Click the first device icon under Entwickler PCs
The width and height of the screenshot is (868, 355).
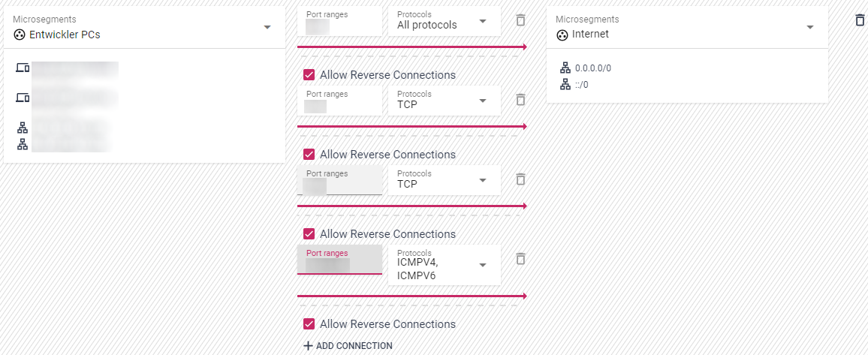[23, 68]
